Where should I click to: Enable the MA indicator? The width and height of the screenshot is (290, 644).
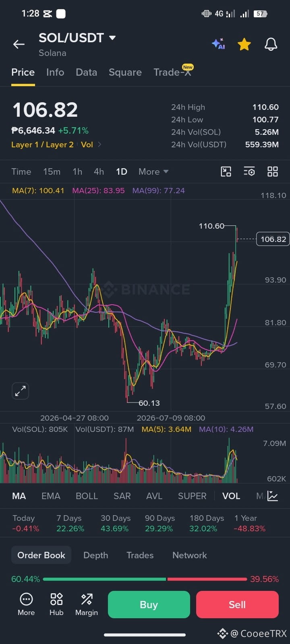(x=19, y=496)
